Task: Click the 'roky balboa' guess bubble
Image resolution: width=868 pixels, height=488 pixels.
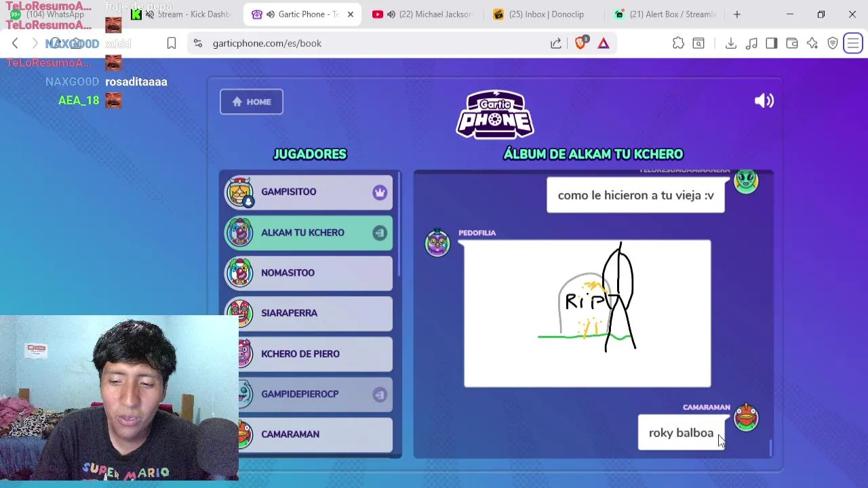Action: [x=682, y=432]
